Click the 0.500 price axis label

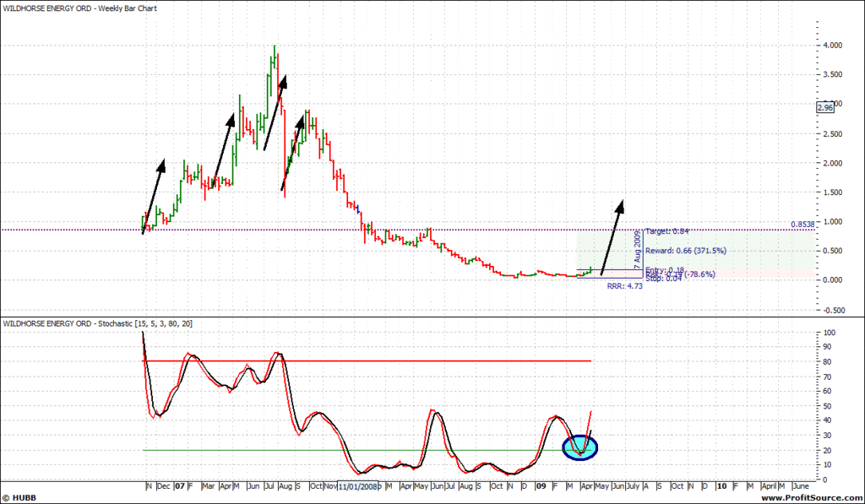(x=831, y=251)
